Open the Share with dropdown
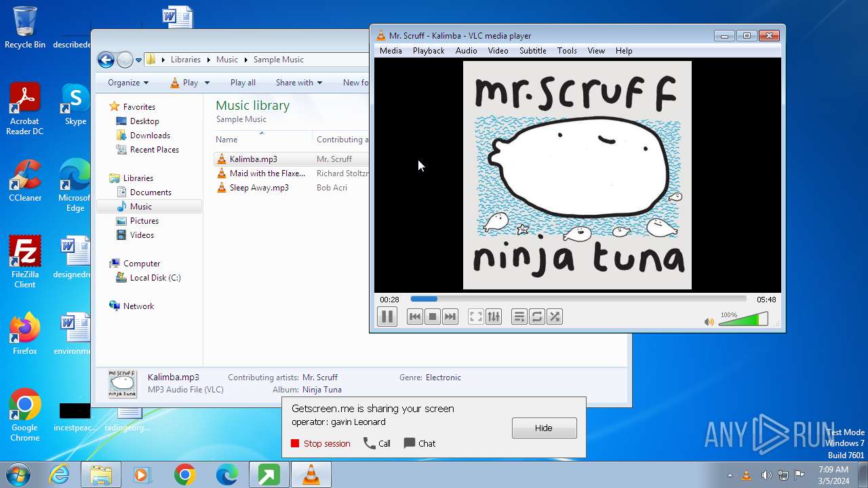Image resolution: width=868 pixels, height=488 pixels. [299, 83]
